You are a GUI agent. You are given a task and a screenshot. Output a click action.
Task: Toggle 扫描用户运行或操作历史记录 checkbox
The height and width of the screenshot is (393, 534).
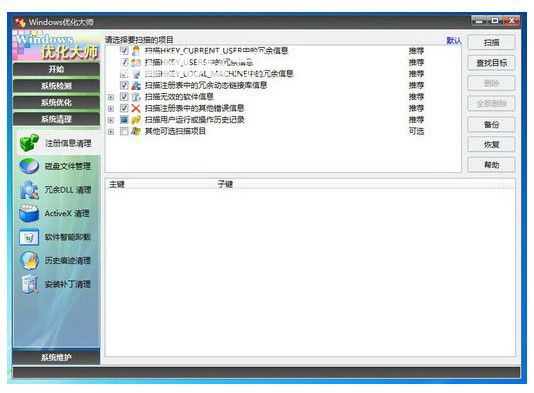coord(124,120)
